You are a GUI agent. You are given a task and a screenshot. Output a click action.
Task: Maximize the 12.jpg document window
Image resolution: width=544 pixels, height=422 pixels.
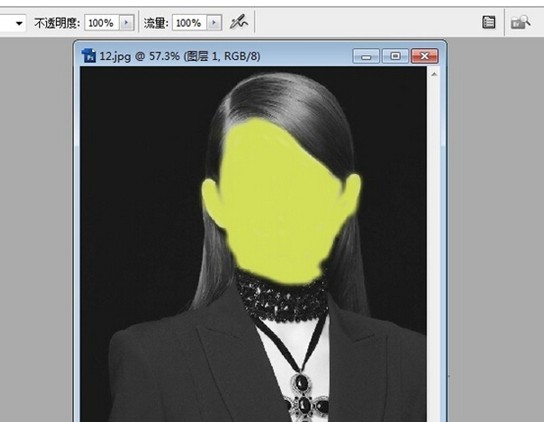point(395,56)
